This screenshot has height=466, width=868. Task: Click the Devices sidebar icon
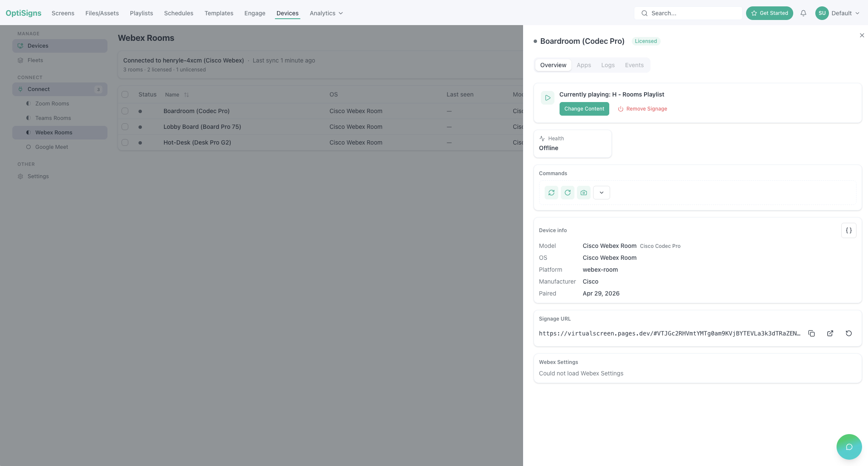20,46
